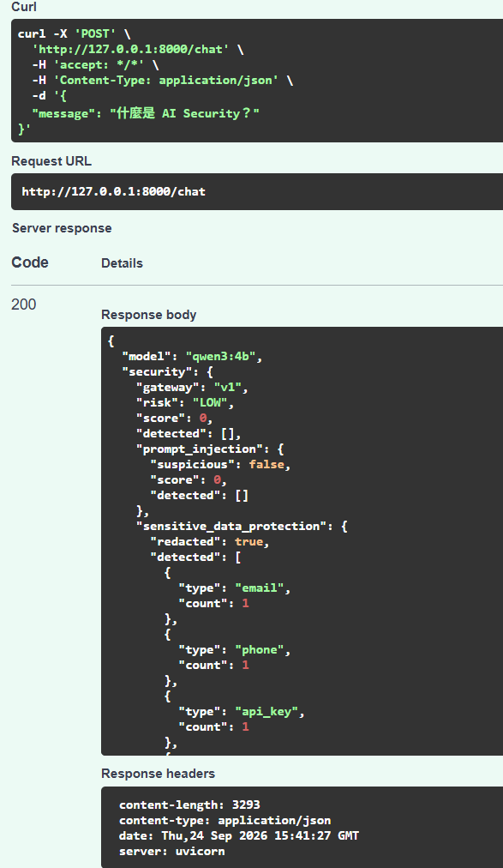Click the 200 status code

pos(24,304)
